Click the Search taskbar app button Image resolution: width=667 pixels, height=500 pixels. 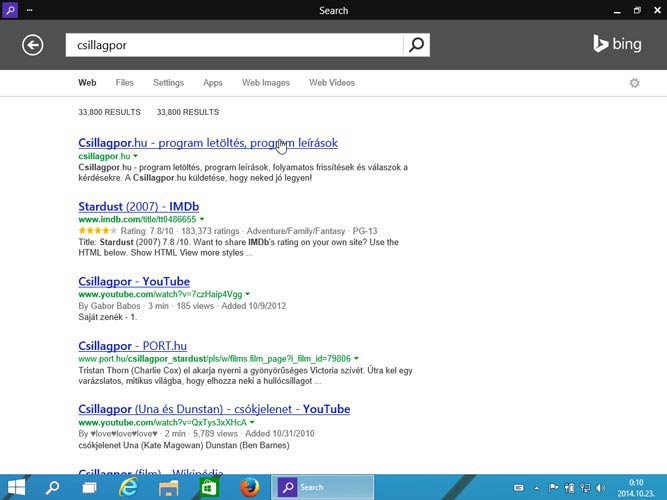coord(323,488)
